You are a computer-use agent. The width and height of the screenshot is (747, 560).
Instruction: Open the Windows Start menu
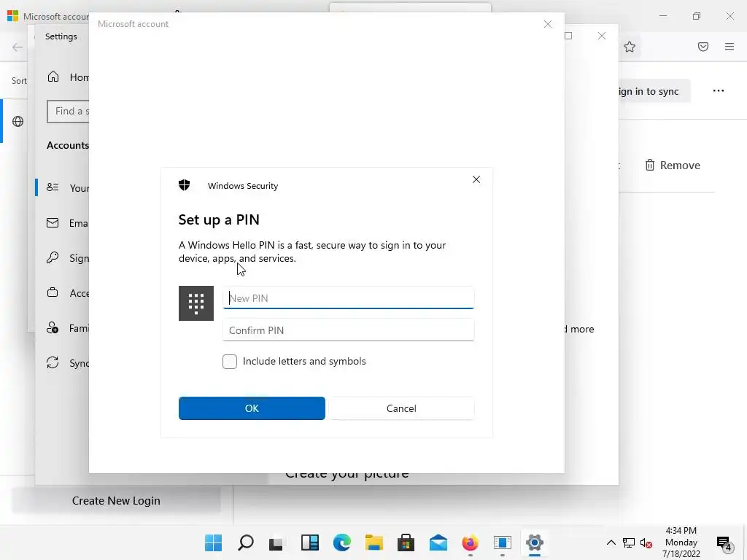tap(213, 542)
